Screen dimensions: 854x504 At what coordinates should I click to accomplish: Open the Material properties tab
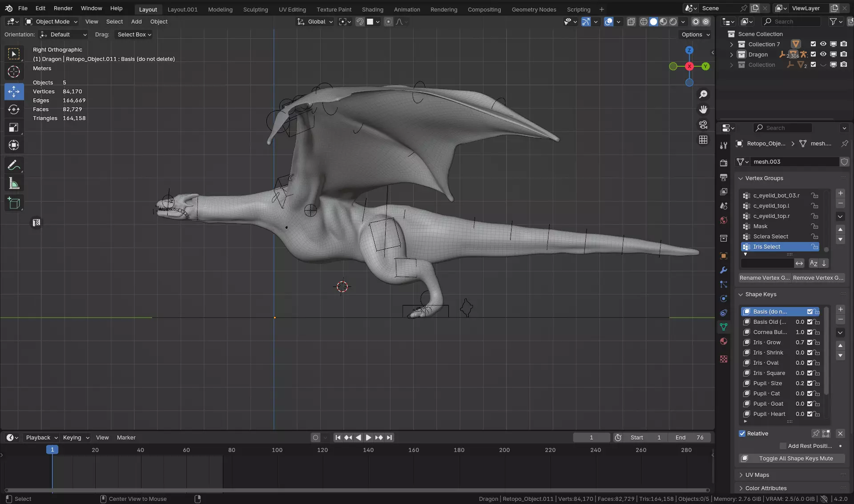724,341
